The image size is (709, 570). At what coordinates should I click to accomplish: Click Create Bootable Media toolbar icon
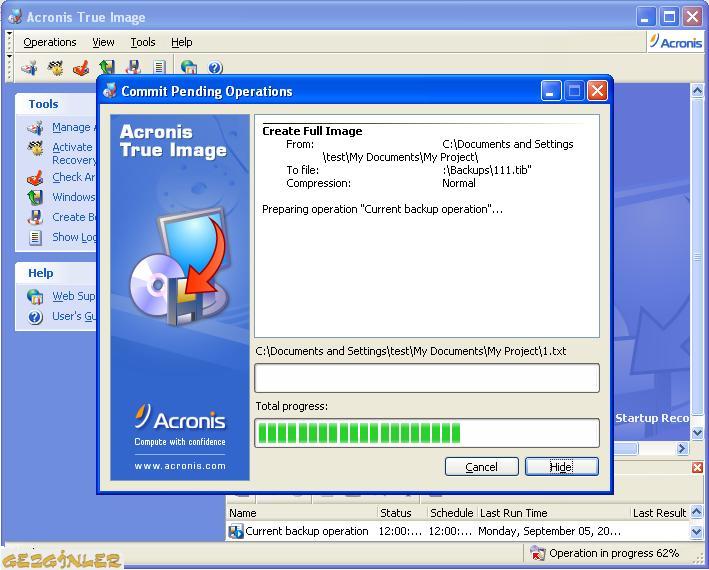133,68
